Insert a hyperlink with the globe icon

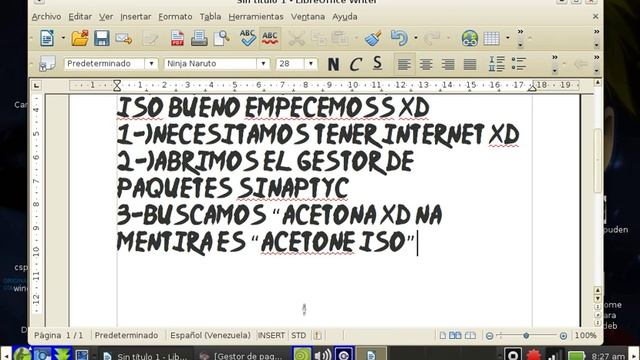tap(470, 38)
